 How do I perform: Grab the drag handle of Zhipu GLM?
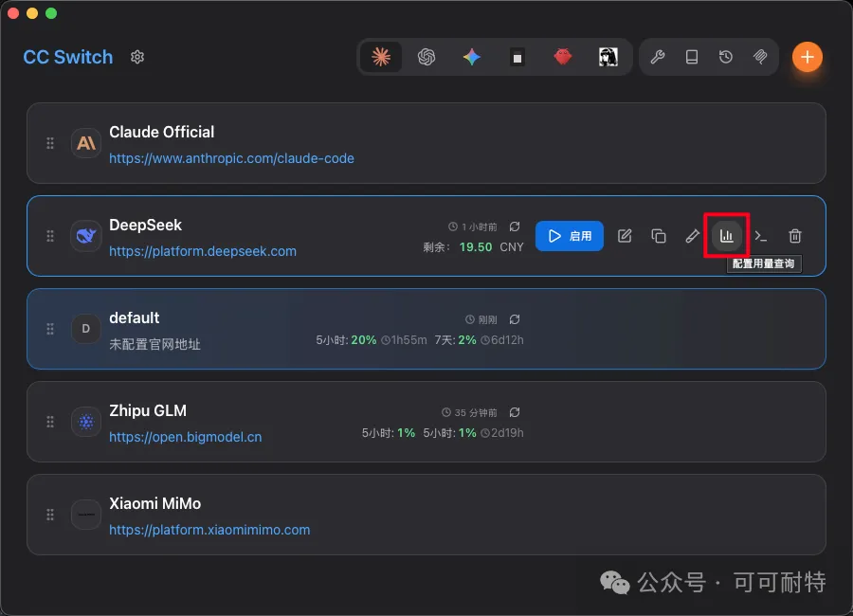tap(50, 422)
